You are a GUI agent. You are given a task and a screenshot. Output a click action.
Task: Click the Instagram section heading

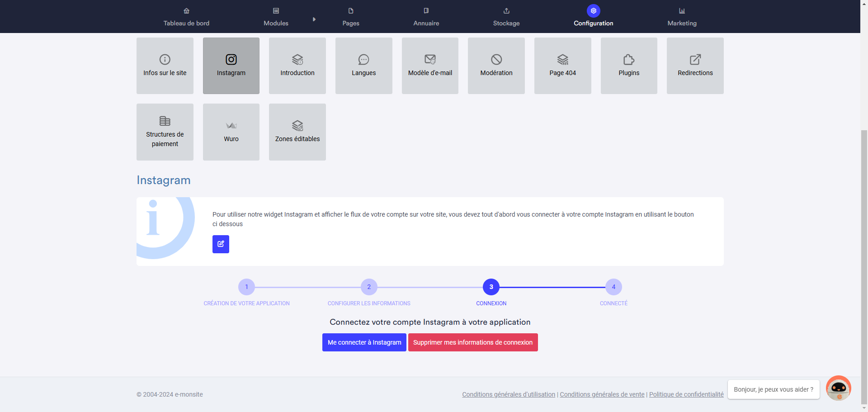coord(164,180)
